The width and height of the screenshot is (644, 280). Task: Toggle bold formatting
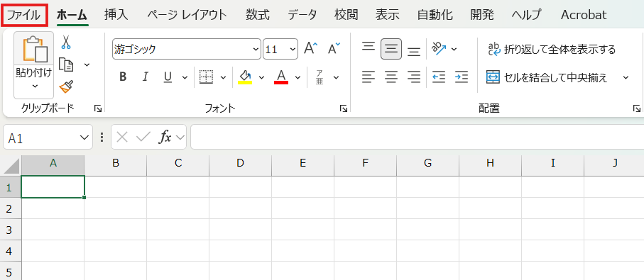point(122,77)
